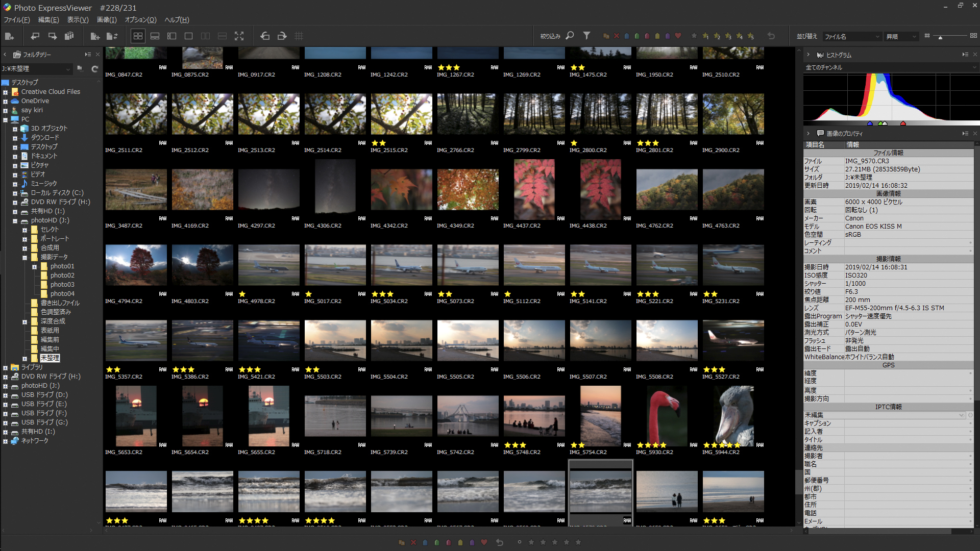This screenshot has height=551, width=980.
Task: Click the heart favorite filter icon
Action: tap(678, 36)
